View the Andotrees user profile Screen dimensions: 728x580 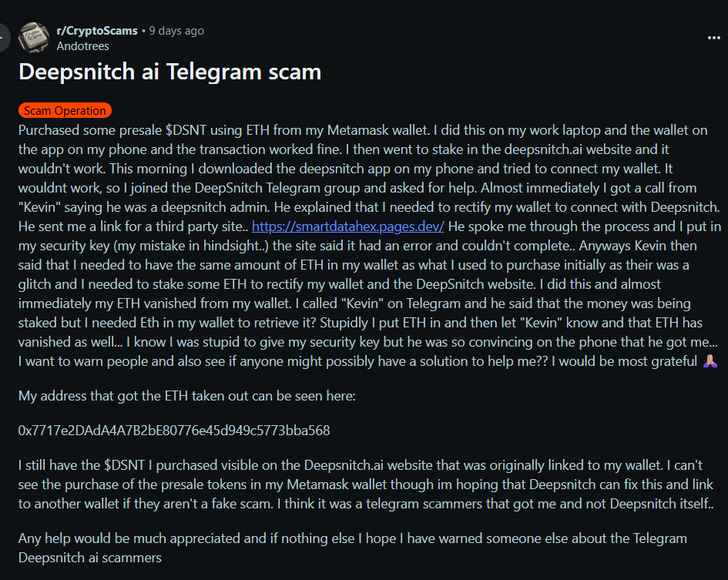pos(82,46)
